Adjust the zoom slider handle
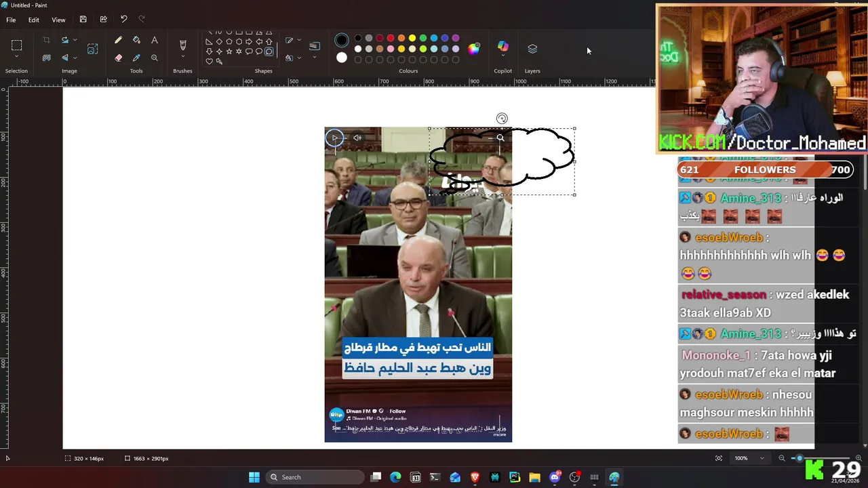Screen dimensions: 868x488 tap(799, 458)
